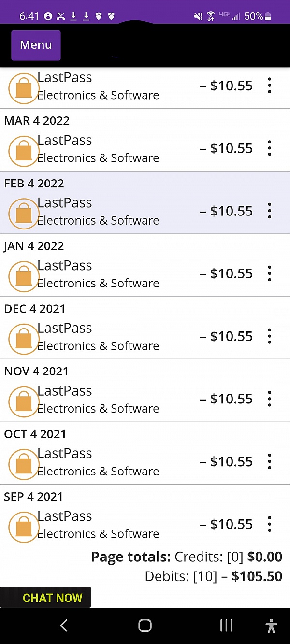Screen dimensions: 290x644
Task: Open options for the DEC 4 2021 transaction
Action: tap(269, 336)
